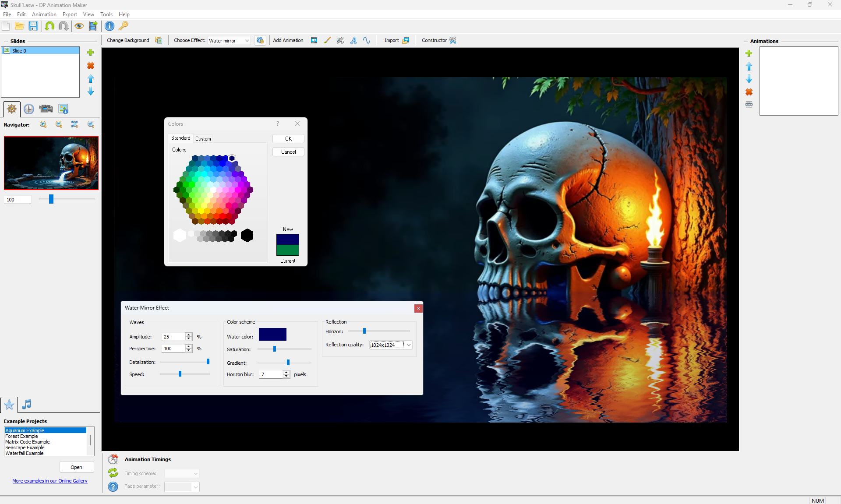Switch to the Custom colors tab
Image resolution: width=841 pixels, height=504 pixels.
tap(203, 138)
